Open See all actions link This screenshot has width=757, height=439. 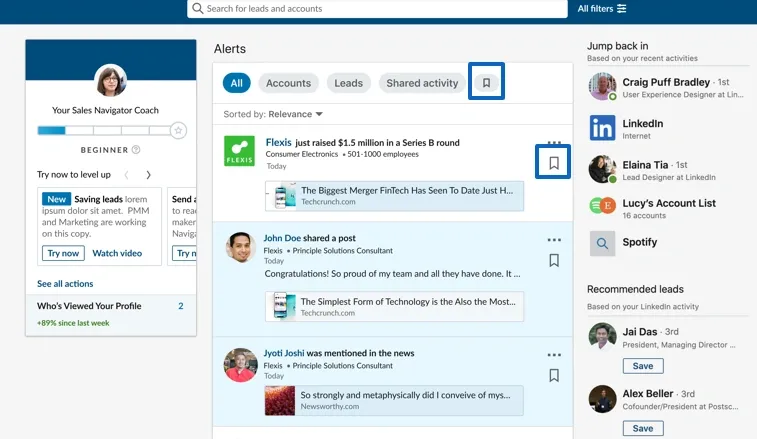coord(65,283)
